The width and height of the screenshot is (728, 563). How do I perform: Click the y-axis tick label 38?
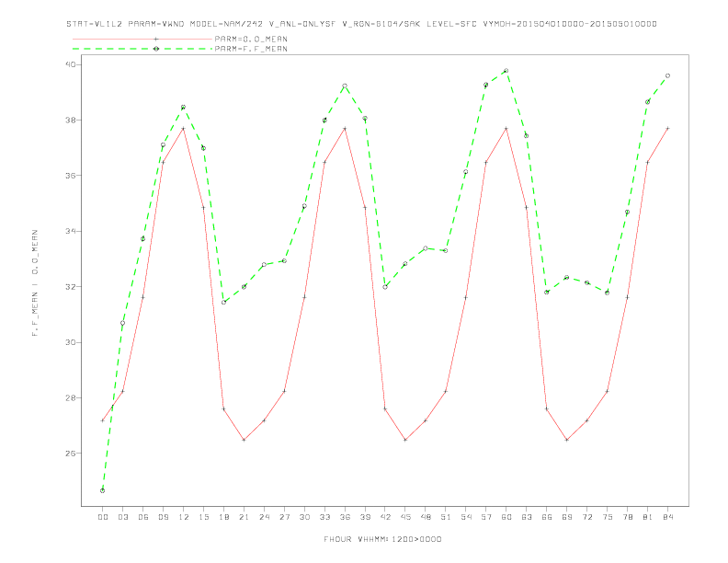(71, 120)
